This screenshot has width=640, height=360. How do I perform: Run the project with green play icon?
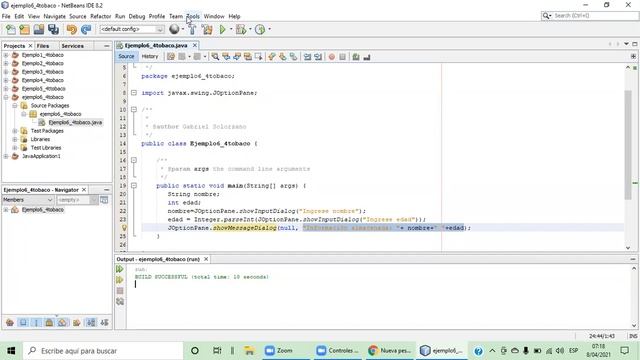pos(222,29)
